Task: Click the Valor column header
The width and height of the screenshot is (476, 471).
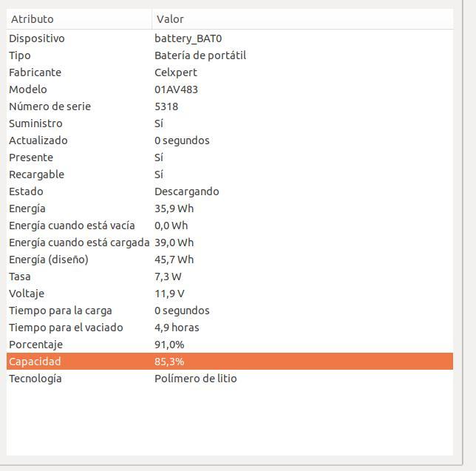Action: [302, 18]
